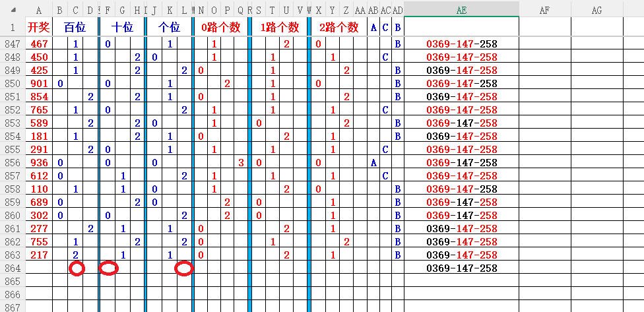644x312 pixels.
Task: Select empty cell AE866
Action: (461, 295)
